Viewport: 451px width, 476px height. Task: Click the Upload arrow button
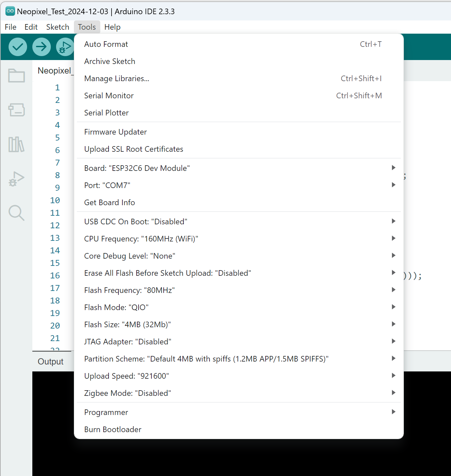coord(42,47)
